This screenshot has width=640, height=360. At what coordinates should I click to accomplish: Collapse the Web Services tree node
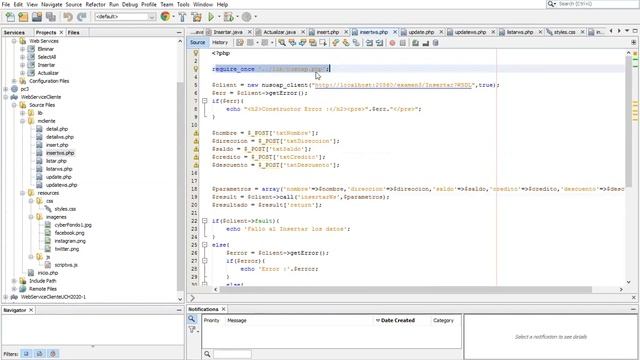click(14, 41)
